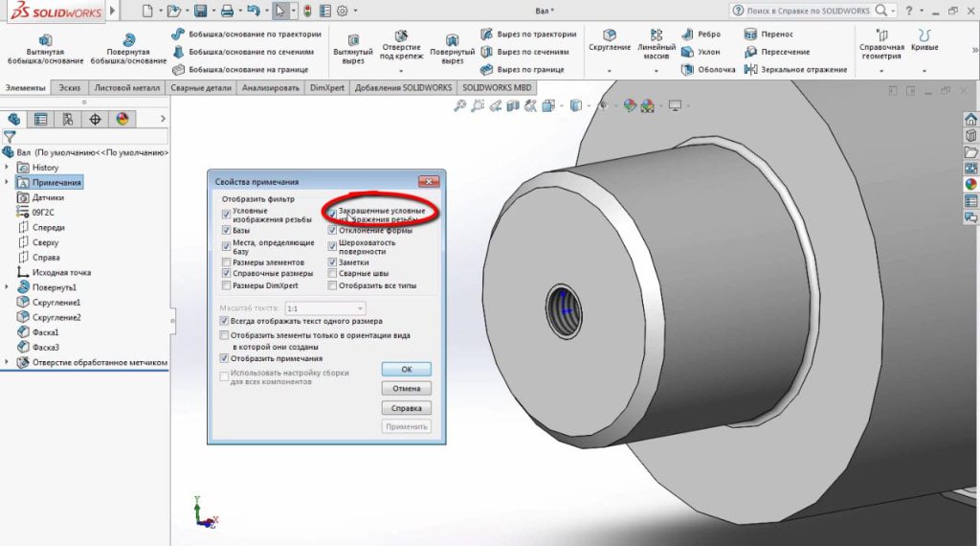This screenshot has width=980, height=546.
Task: Click the SOLIDWORKS help search field
Action: point(808,11)
